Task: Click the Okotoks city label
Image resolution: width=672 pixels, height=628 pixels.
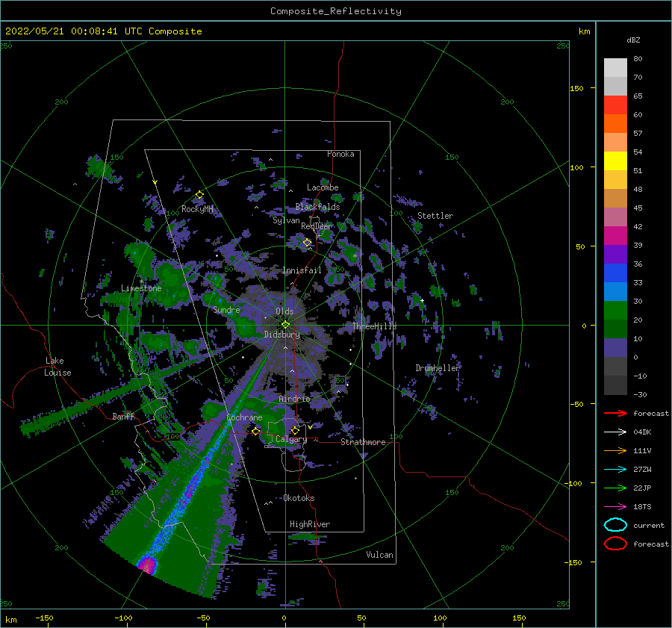Action: point(299,498)
